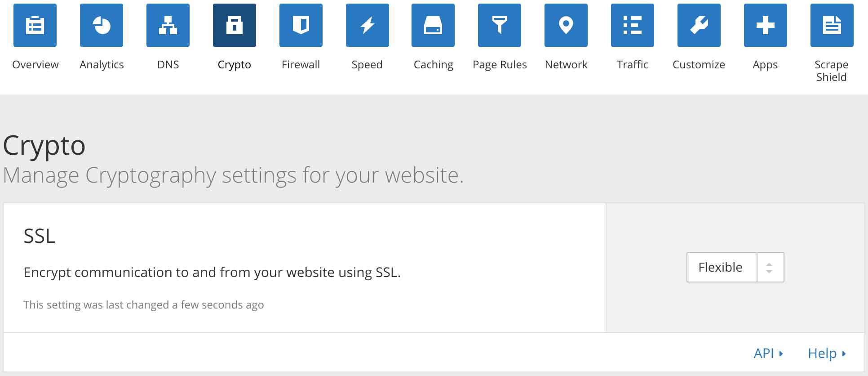Screen dimensions: 868x376
Task: Click the SSL section heading
Action: (39, 235)
